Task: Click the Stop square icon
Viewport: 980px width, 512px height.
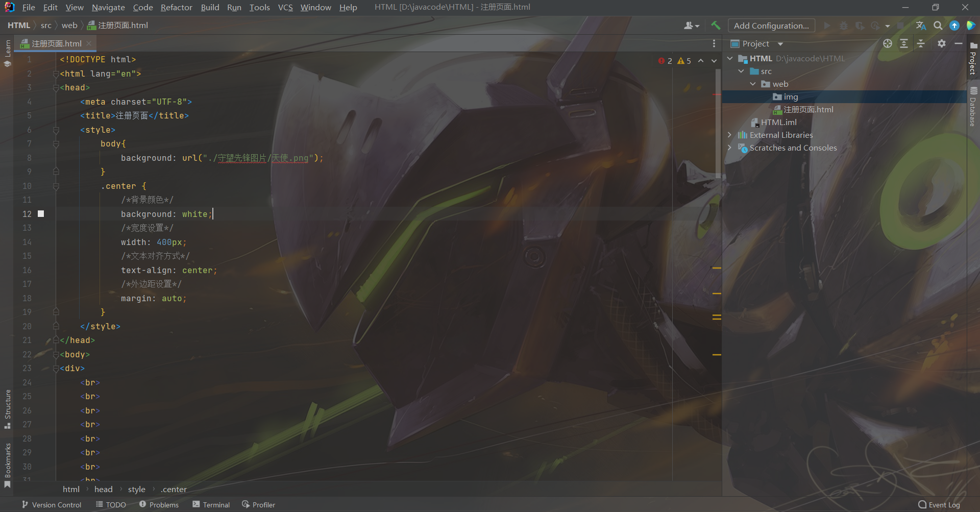Action: [x=901, y=26]
